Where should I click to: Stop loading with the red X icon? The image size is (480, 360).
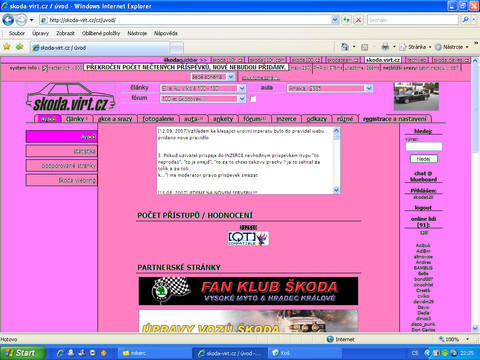pyautogui.click(x=358, y=20)
